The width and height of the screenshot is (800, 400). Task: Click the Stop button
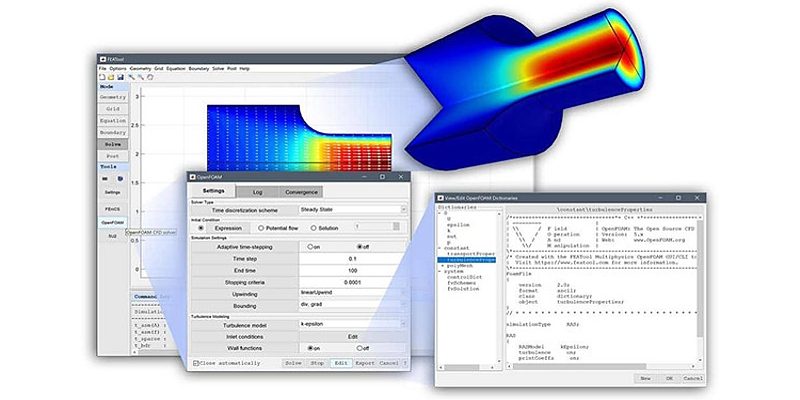[x=317, y=363]
